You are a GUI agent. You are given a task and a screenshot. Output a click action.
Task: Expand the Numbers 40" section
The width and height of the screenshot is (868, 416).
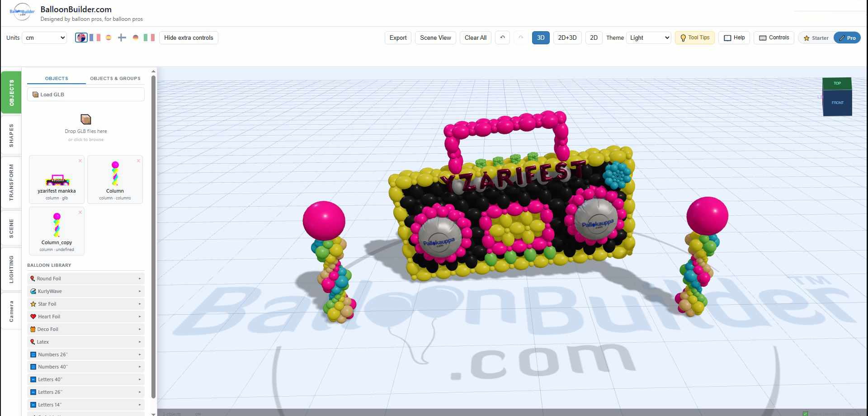(x=85, y=367)
